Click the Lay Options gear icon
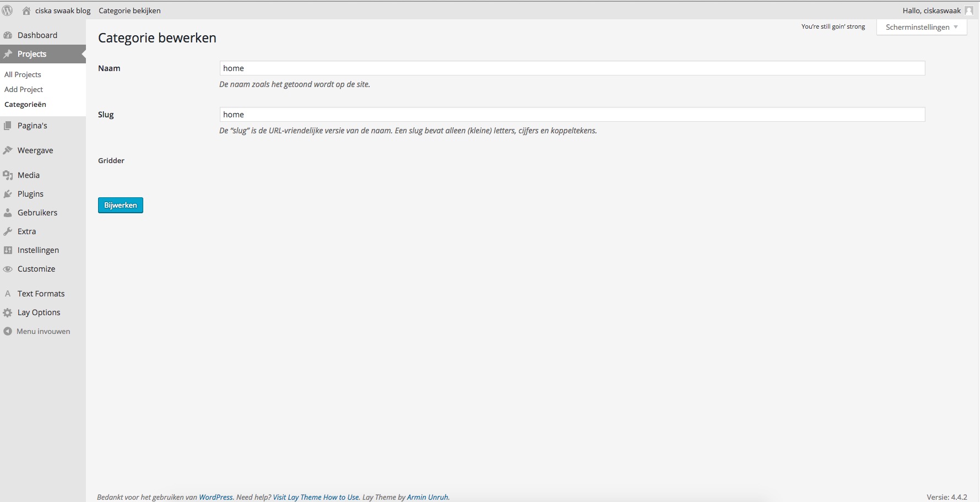980x502 pixels. click(x=8, y=312)
